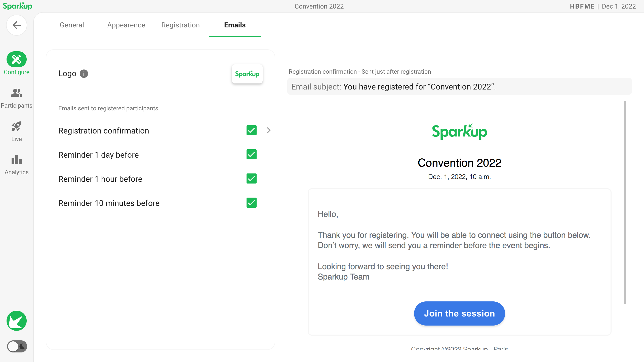
Task: Uncheck Registration confirmation email checkbox
Action: click(x=251, y=130)
